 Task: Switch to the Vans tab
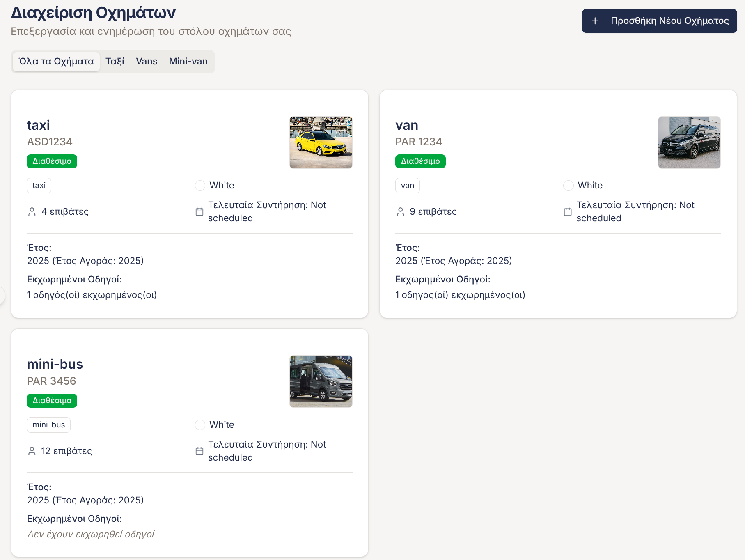click(x=147, y=62)
